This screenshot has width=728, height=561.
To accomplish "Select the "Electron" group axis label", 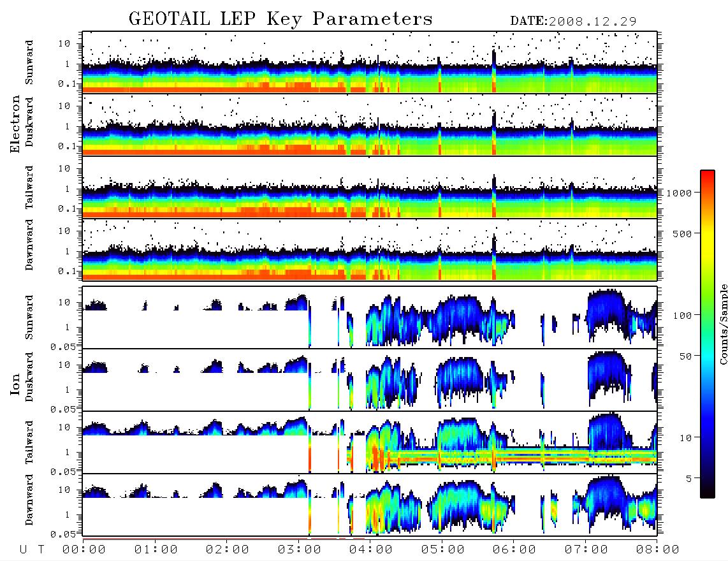I will [15, 124].
